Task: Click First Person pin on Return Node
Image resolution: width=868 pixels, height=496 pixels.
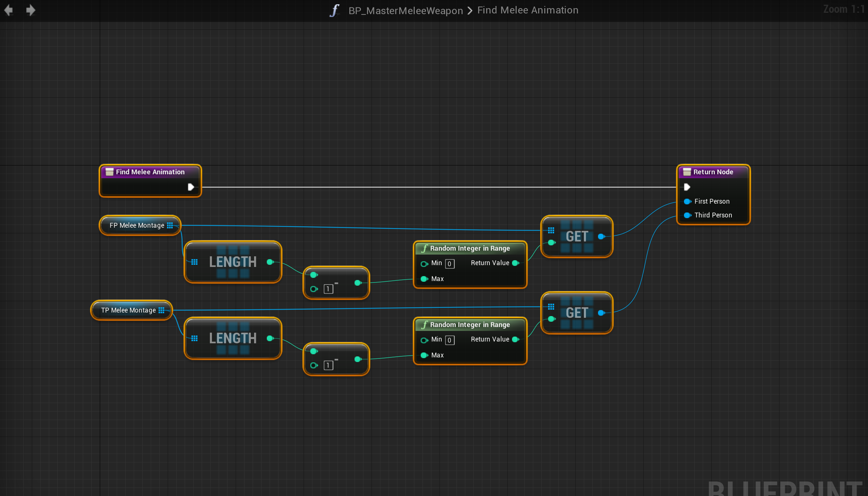Action: 687,202
